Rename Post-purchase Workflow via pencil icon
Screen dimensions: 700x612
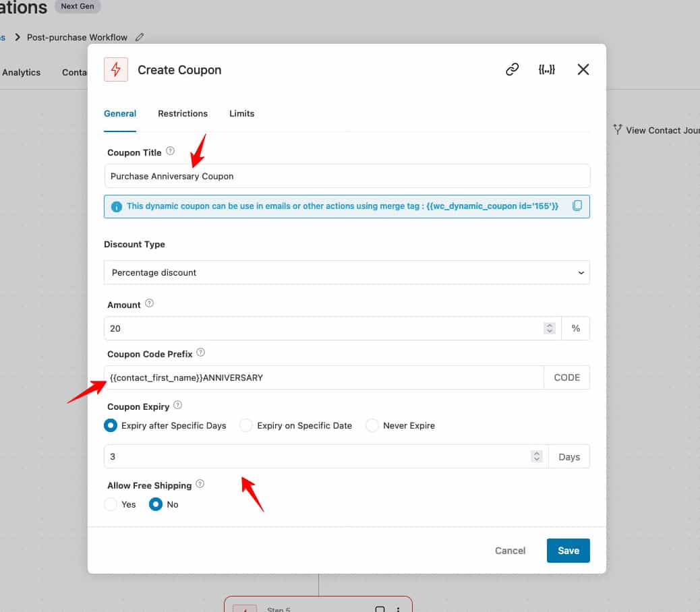point(140,37)
